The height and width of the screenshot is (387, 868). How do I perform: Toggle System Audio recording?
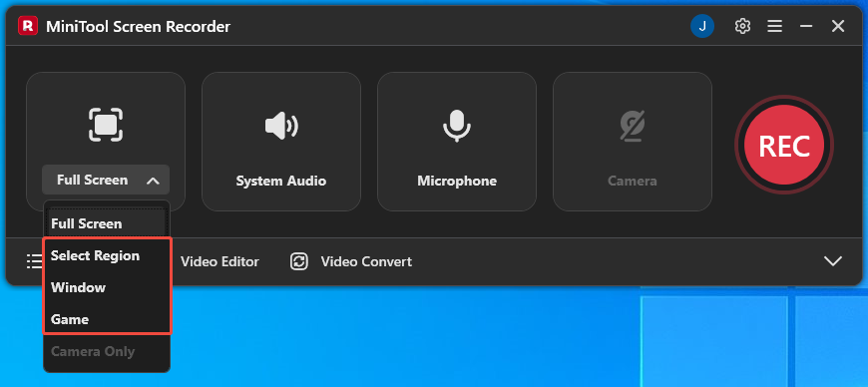point(281,142)
